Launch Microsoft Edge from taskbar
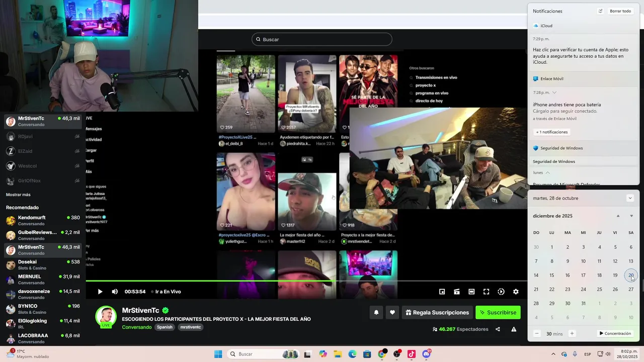The width and height of the screenshot is (644, 362). tap(353, 354)
